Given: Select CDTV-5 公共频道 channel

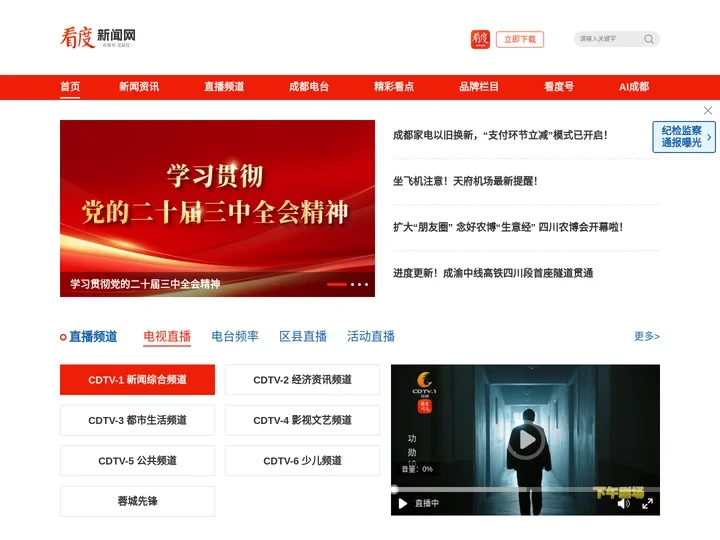Looking at the screenshot, I should coord(137,461).
